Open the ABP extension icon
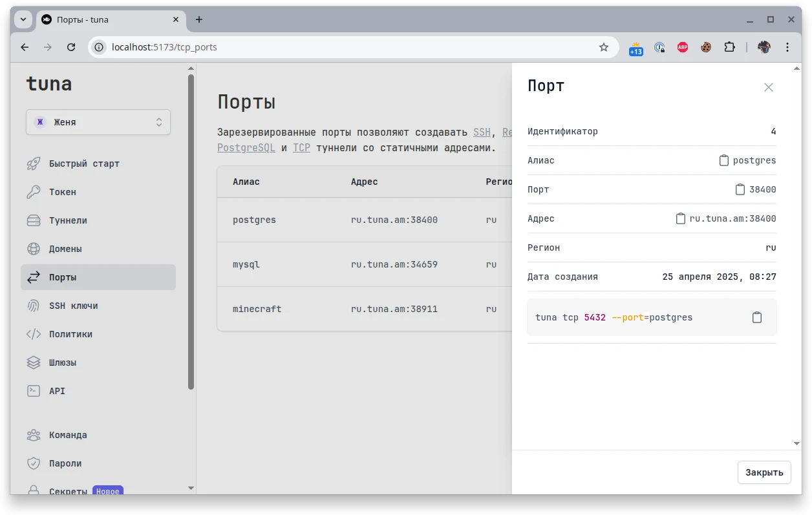The height and width of the screenshot is (515, 812). [x=683, y=47]
